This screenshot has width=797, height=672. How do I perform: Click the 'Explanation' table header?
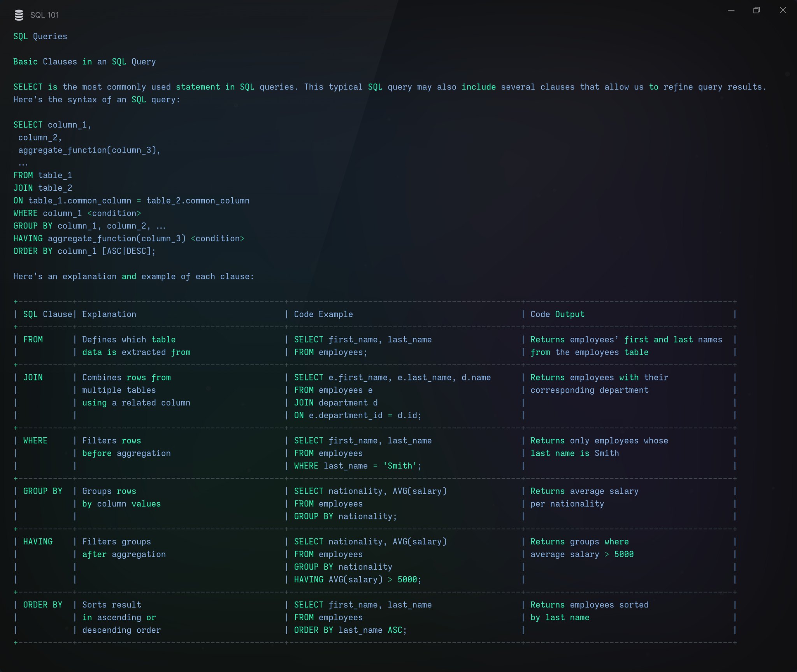[109, 314]
